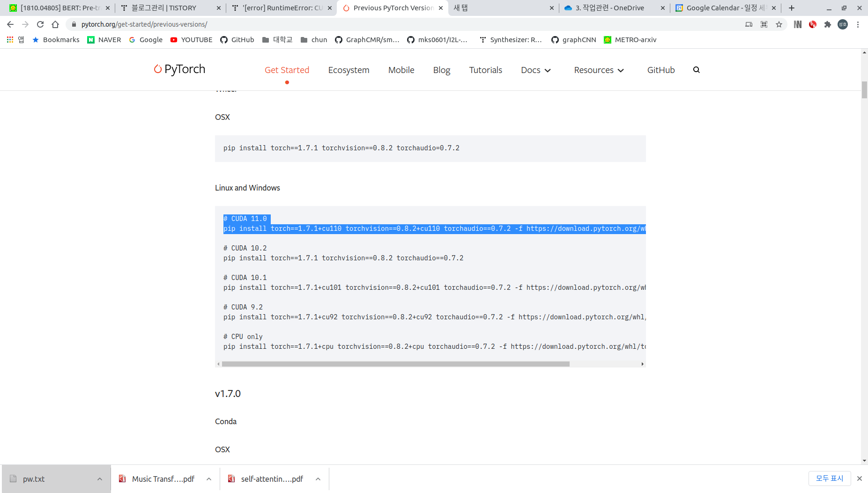Click the PyTorch site search icon
This screenshot has height=493, width=868.
tap(697, 70)
